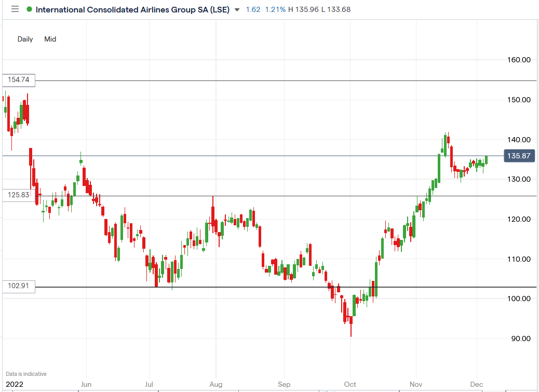Viewport: 539px width, 392px height.
Task: Click the 130.00 price axis label
Action: coord(519,179)
